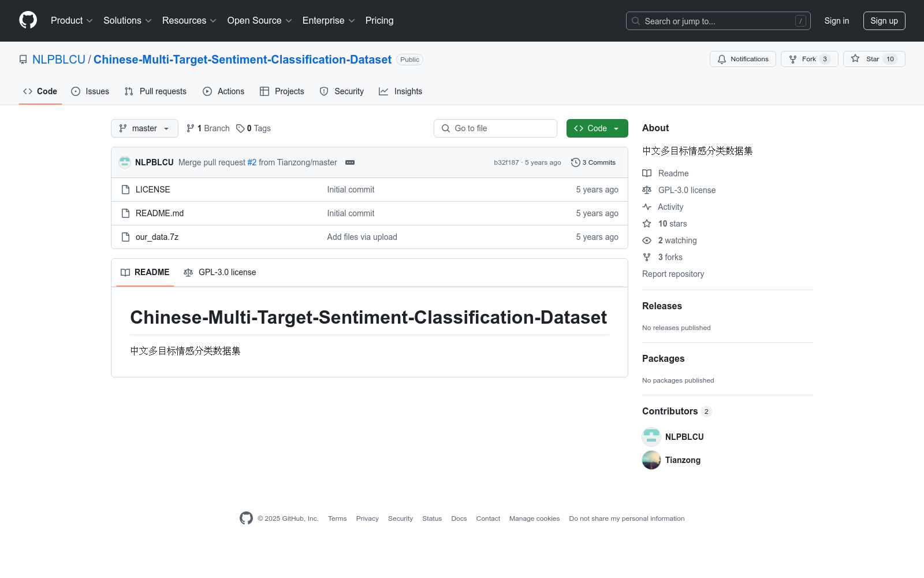The image size is (924, 578).
Task: Open the Pull requests tab
Action: coord(155,91)
